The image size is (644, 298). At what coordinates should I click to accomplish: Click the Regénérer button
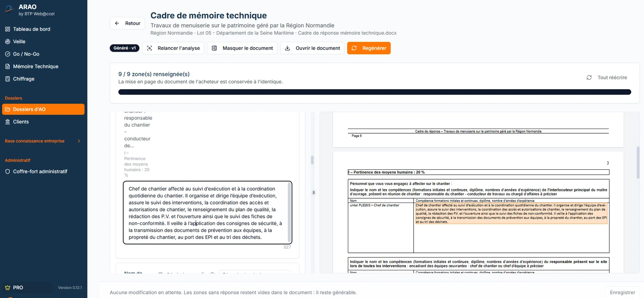pyautogui.click(x=369, y=48)
